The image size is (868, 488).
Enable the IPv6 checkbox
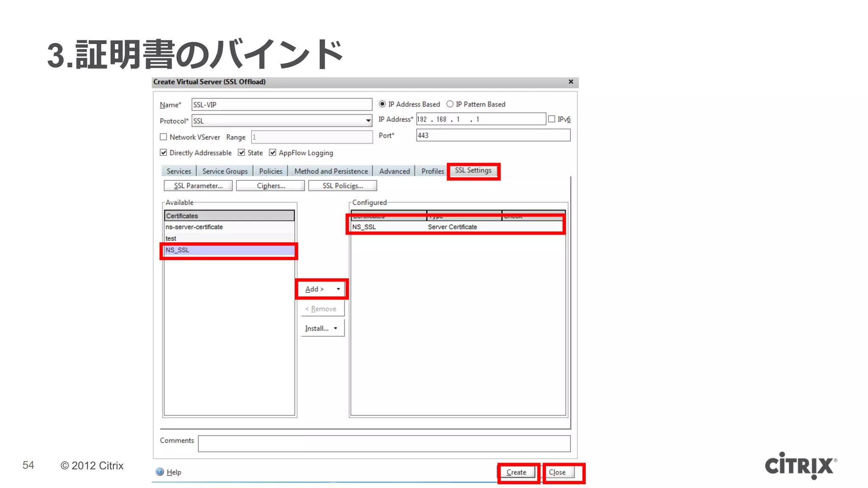pyautogui.click(x=551, y=119)
